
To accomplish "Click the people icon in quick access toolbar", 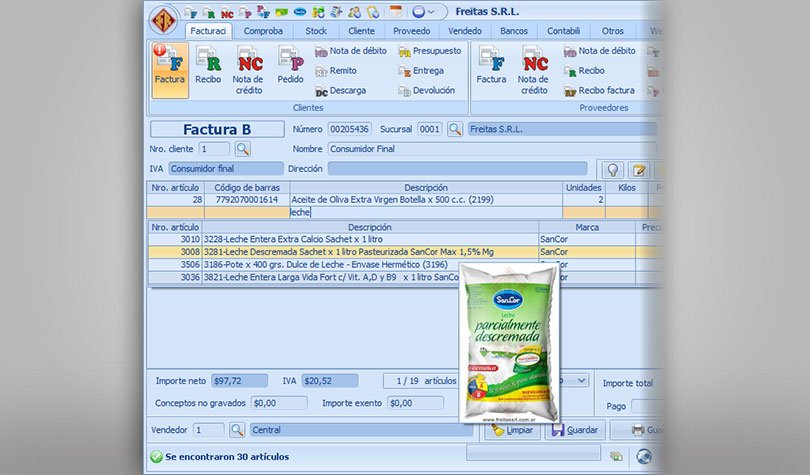I will pyautogui.click(x=354, y=12).
